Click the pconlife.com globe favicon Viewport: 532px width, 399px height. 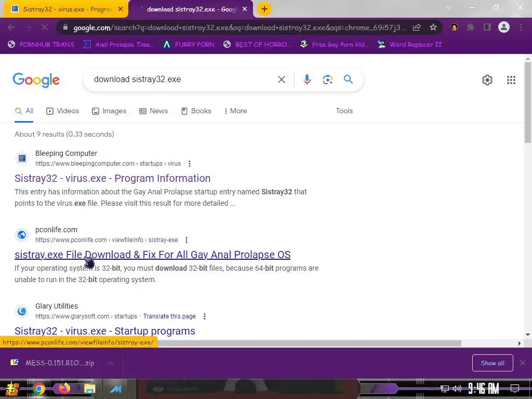tap(22, 234)
